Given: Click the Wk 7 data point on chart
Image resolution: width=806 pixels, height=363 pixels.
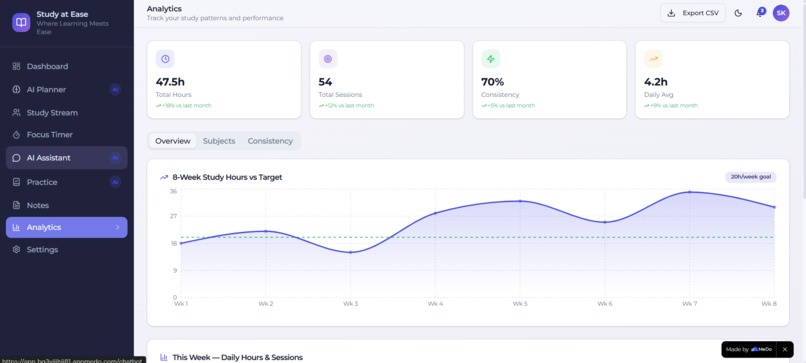Looking at the screenshot, I should tap(689, 192).
